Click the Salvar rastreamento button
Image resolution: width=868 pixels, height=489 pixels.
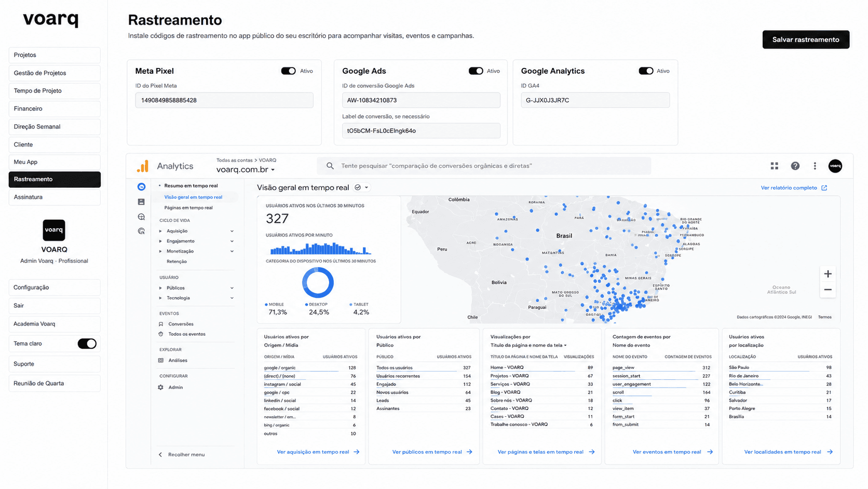[x=806, y=39]
